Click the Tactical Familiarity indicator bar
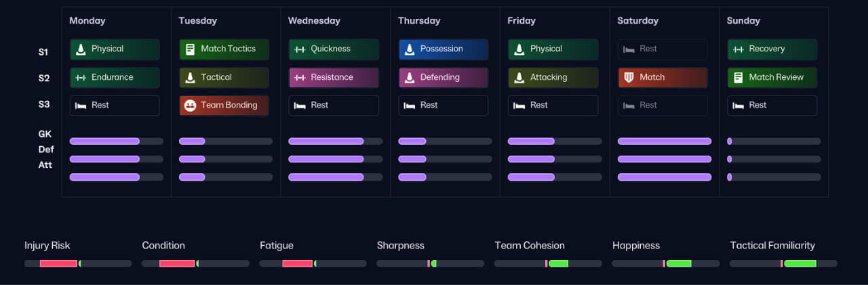Screen dimensions: 868x285 783,263
